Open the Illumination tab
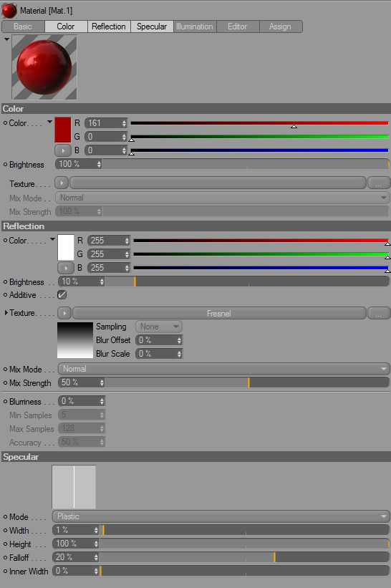The width and height of the screenshot is (391, 588). 195,26
